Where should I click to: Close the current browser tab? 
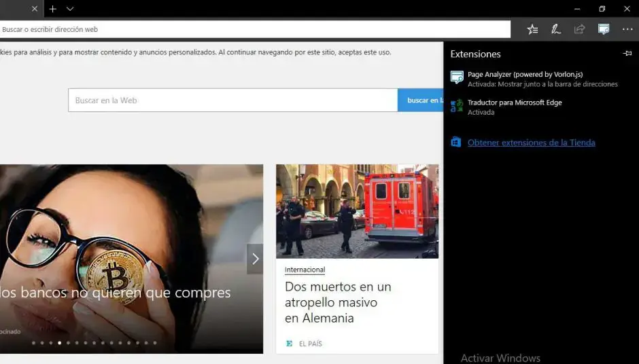35,9
